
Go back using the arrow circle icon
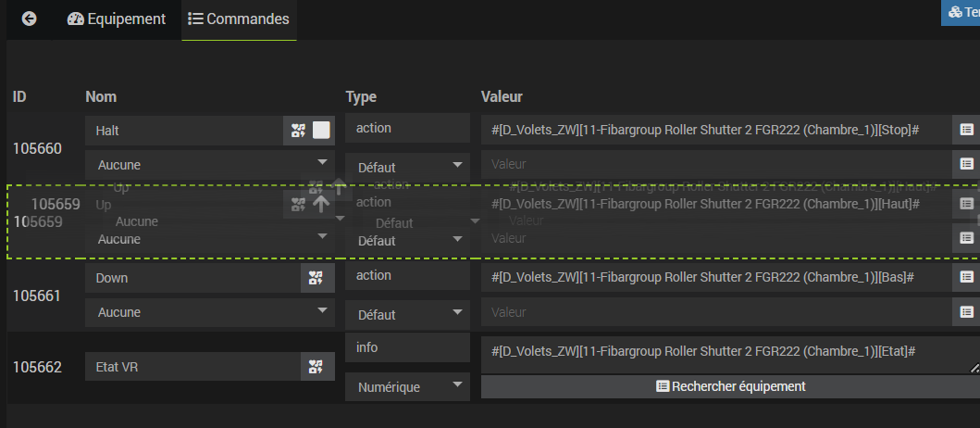(x=29, y=19)
